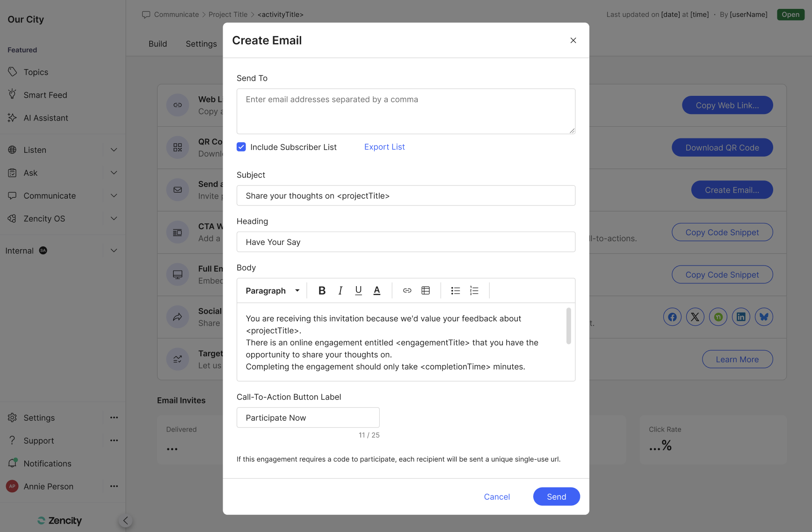
Task: Switch to the Build tab
Action: (158, 44)
